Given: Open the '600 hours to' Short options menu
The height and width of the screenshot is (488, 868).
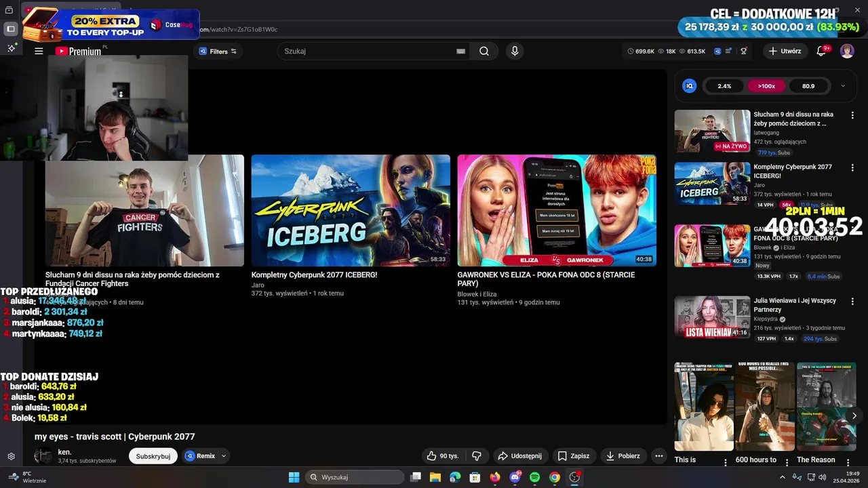Looking at the screenshot, I should pyautogui.click(x=787, y=462).
